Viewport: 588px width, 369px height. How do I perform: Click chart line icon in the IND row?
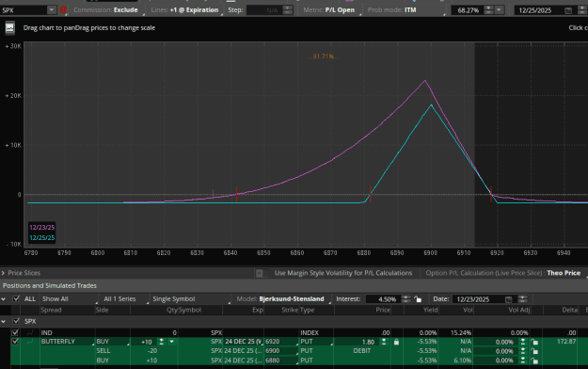[x=29, y=332]
